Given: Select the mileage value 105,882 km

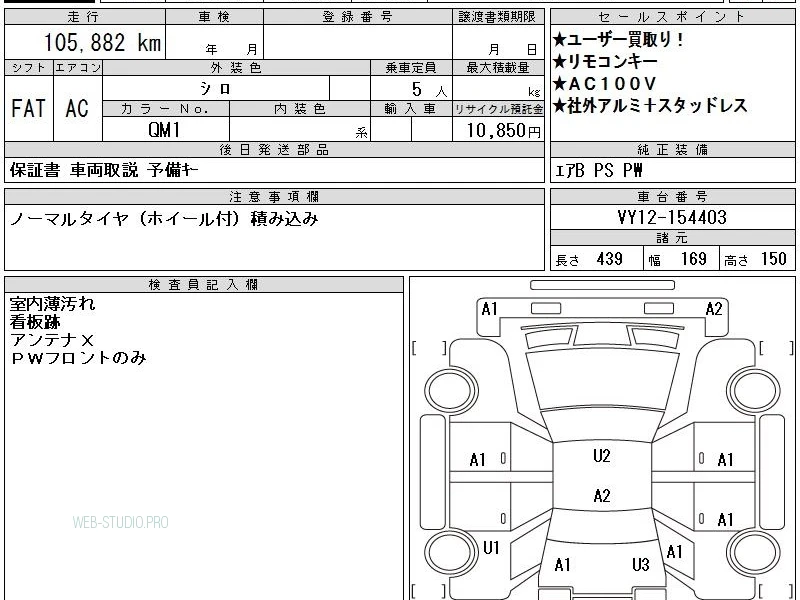Looking at the screenshot, I should click(x=103, y=42).
